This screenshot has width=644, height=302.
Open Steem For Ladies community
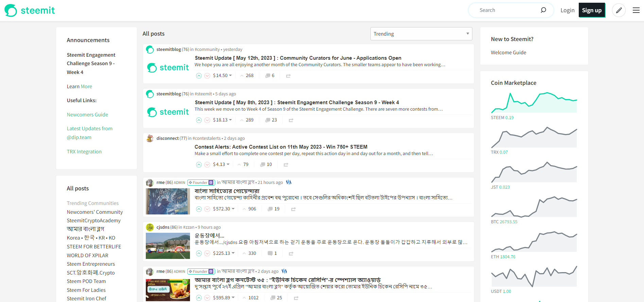[86, 290]
